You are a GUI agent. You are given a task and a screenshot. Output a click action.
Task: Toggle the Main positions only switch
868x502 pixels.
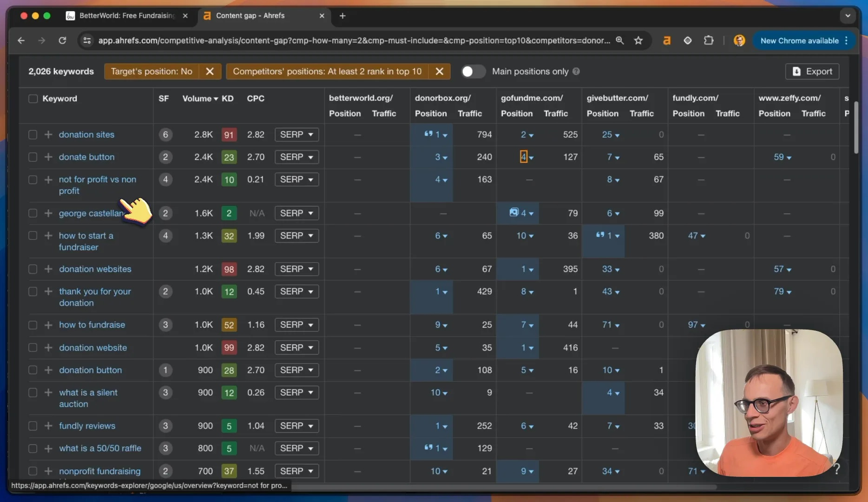(473, 72)
